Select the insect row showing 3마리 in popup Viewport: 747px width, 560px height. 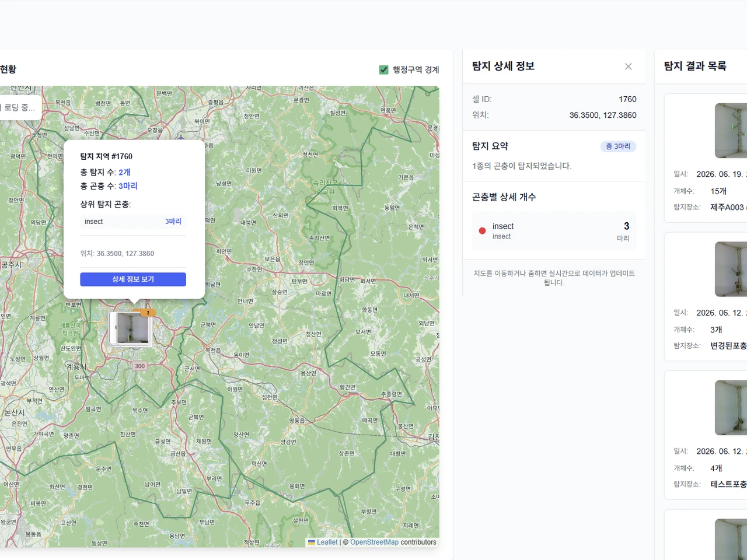(133, 222)
